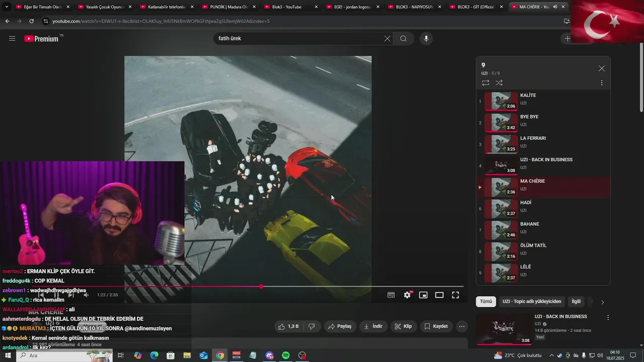Select LÊLÊ, track 9 of the playlist
Image resolution: width=644 pixels, height=362 pixels.
pos(543,273)
